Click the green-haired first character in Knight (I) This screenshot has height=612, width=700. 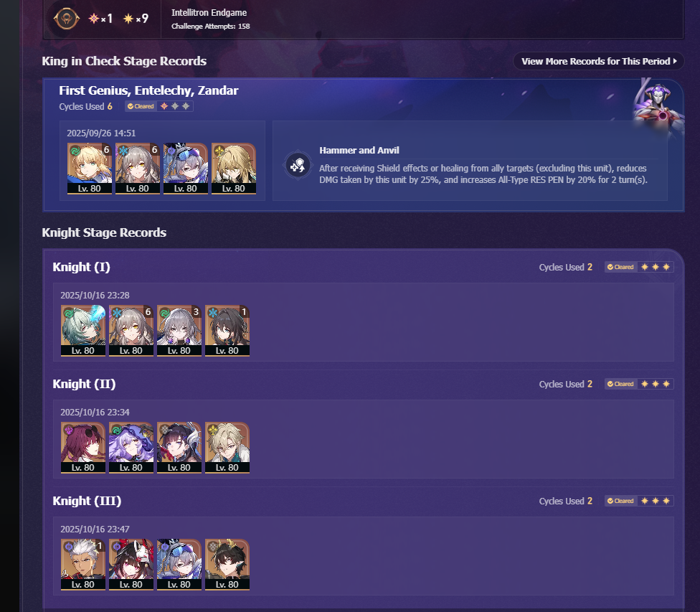point(83,331)
